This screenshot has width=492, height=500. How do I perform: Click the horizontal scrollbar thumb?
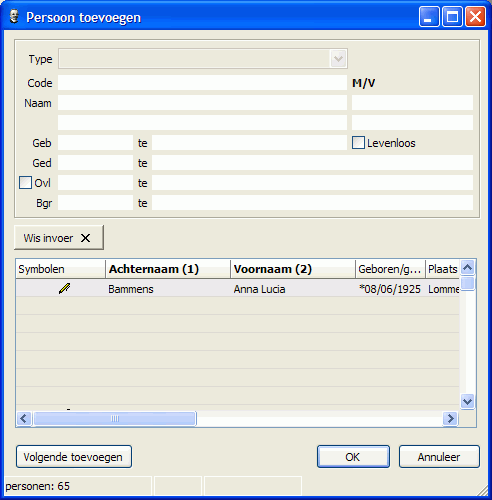[115, 418]
